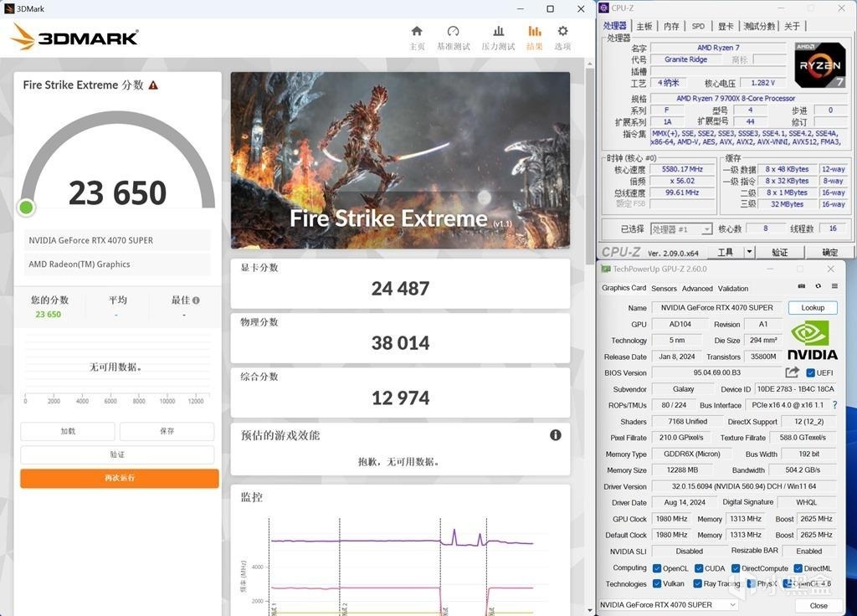Switch to the 关于 tab in CPU-Z

pos(792,26)
